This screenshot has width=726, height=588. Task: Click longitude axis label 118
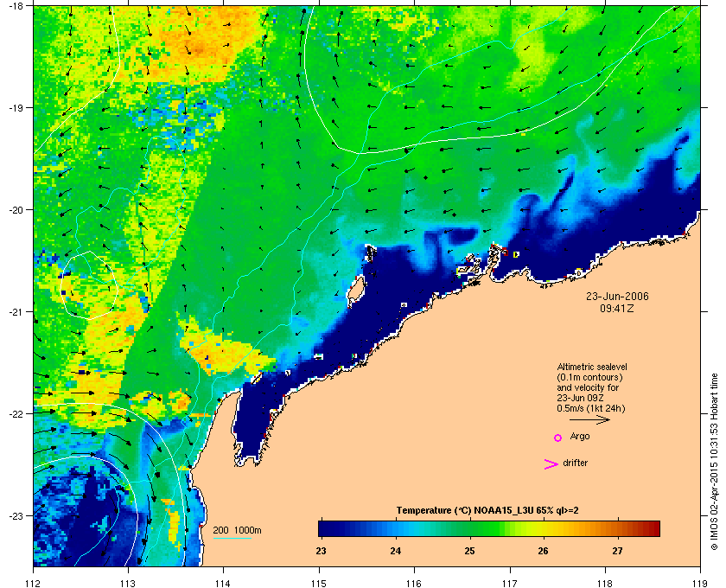(x=605, y=584)
